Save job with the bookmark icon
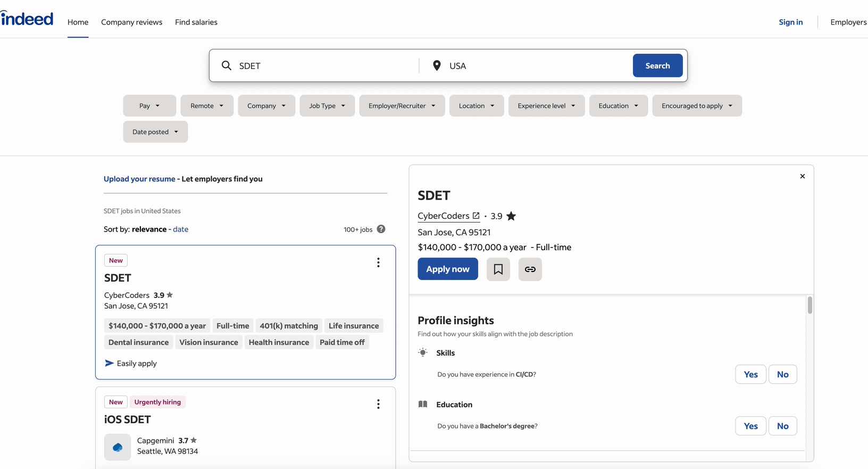868x469 pixels. (x=498, y=269)
